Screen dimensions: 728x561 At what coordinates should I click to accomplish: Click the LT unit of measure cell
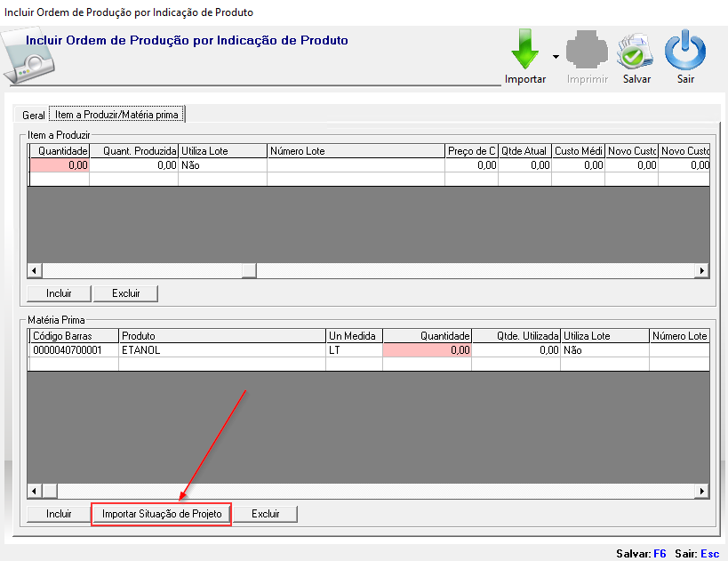click(x=355, y=350)
